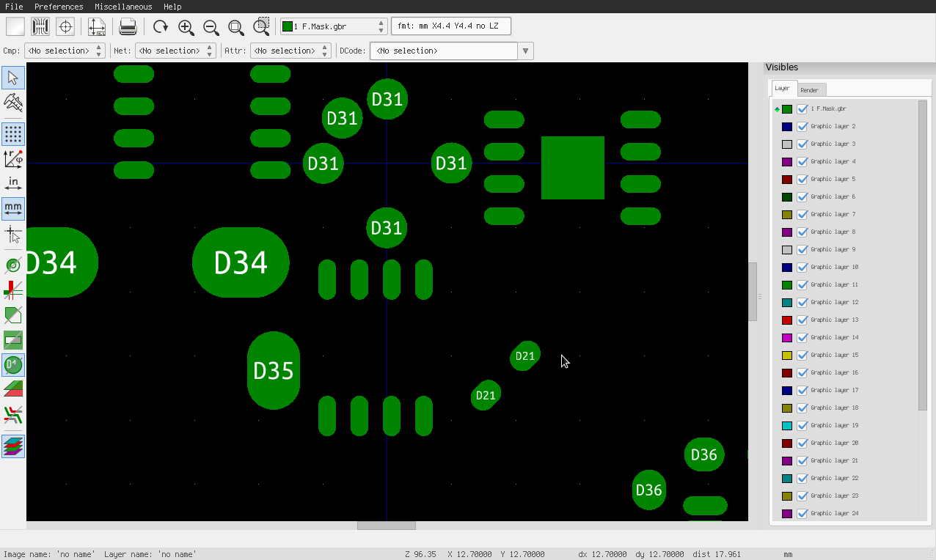Click the magenta Graphic layer 14 color swatch

click(x=787, y=338)
